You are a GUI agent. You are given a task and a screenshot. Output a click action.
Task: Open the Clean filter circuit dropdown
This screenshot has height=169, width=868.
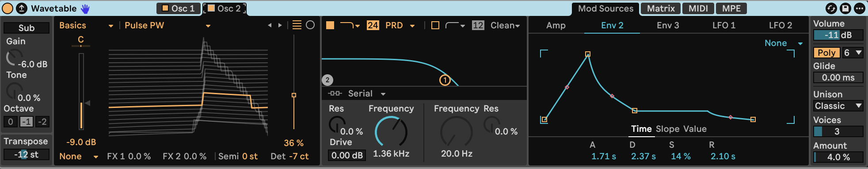pyautogui.click(x=505, y=26)
